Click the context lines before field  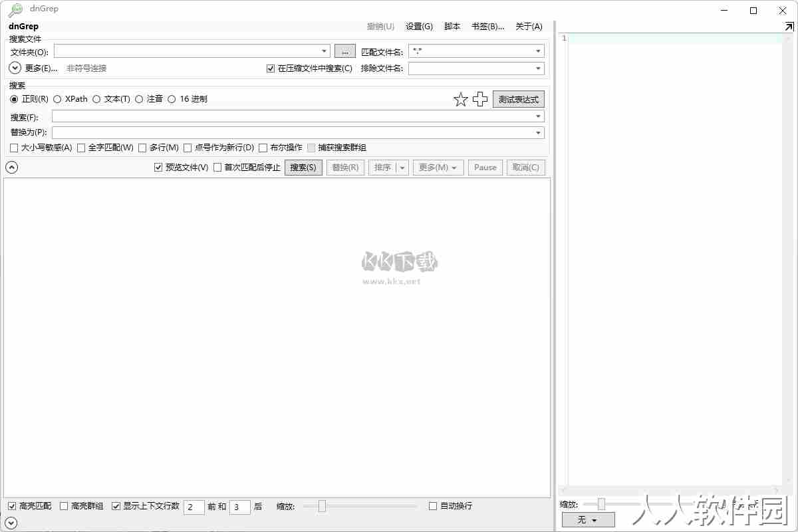(x=194, y=507)
